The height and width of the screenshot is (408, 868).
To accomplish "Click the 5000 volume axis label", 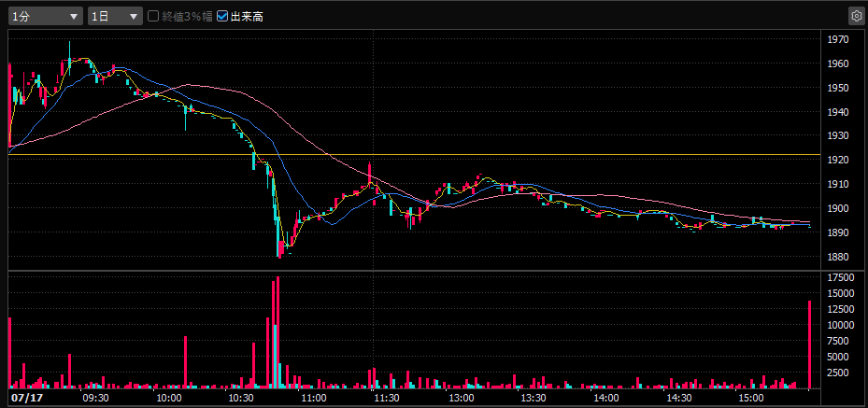I will 837,357.
